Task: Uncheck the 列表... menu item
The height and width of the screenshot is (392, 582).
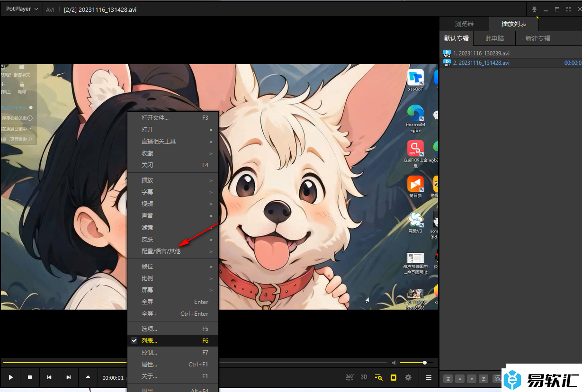Action: pyautogui.click(x=173, y=340)
